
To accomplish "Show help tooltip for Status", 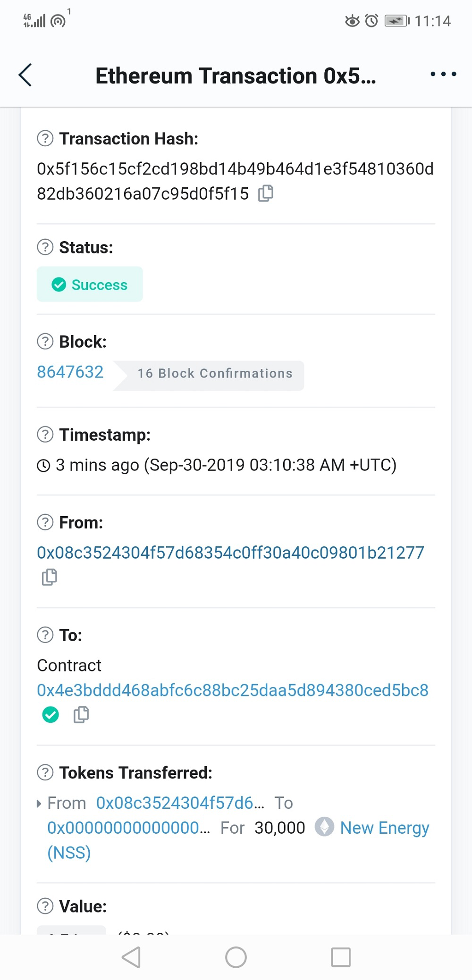I will point(45,247).
